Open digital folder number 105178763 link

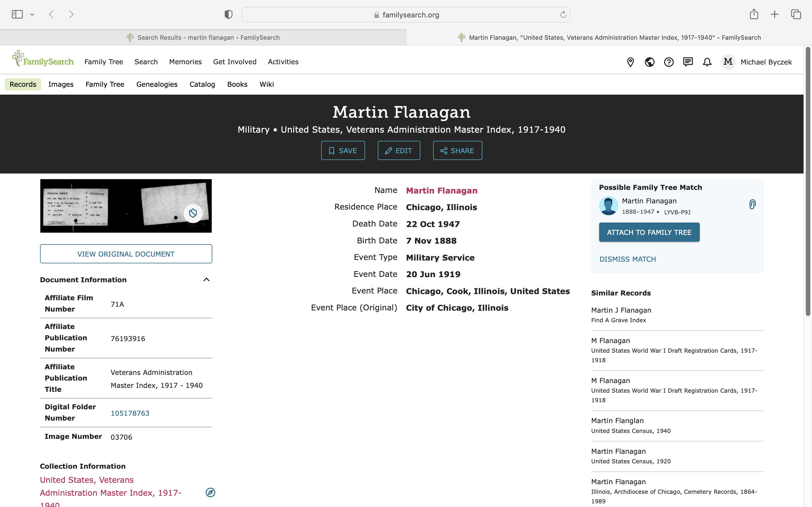pos(130,413)
